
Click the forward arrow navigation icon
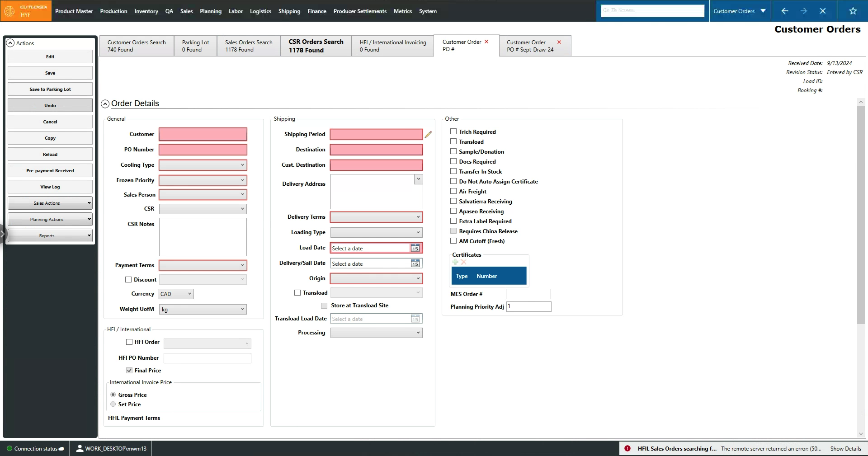pyautogui.click(x=804, y=11)
